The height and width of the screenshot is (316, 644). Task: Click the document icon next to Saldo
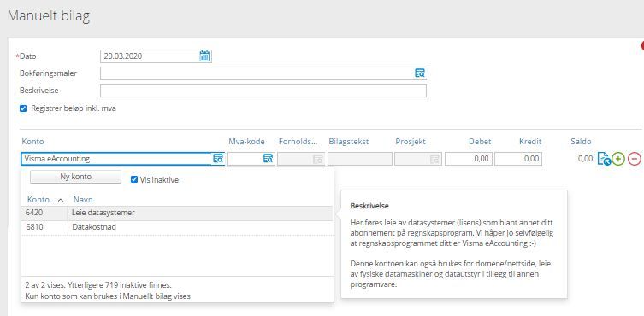[603, 158]
